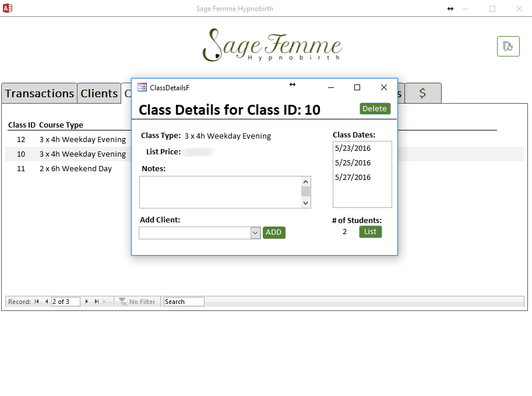532x396 pixels.
Task: Delete this class with Delete button
Action: [375, 108]
